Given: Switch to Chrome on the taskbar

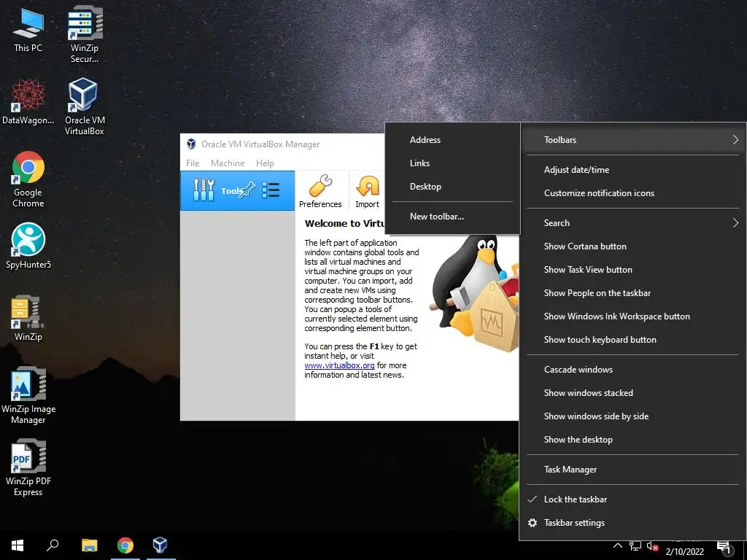Looking at the screenshot, I should pyautogui.click(x=125, y=545).
